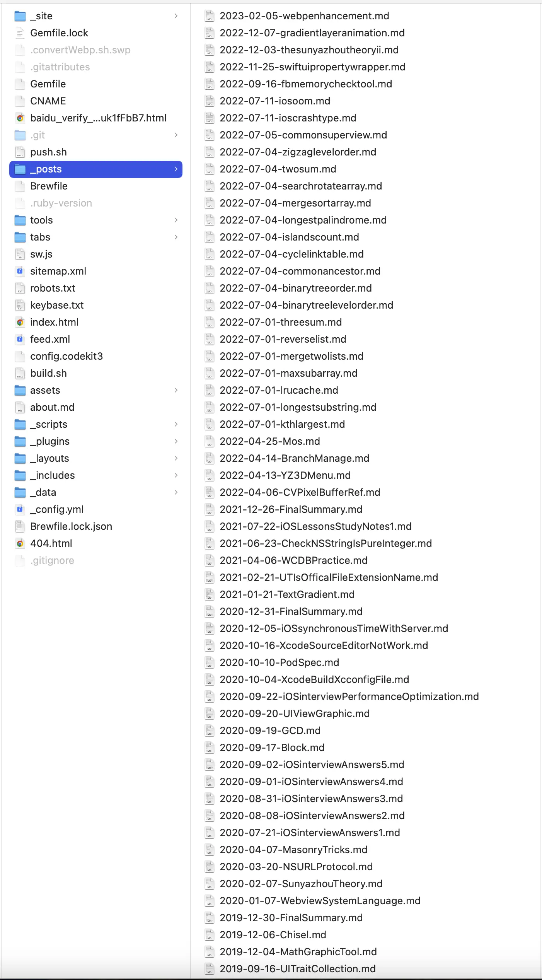The height and width of the screenshot is (980, 542).
Task: Expand the .git folder chevron
Action: (x=176, y=135)
